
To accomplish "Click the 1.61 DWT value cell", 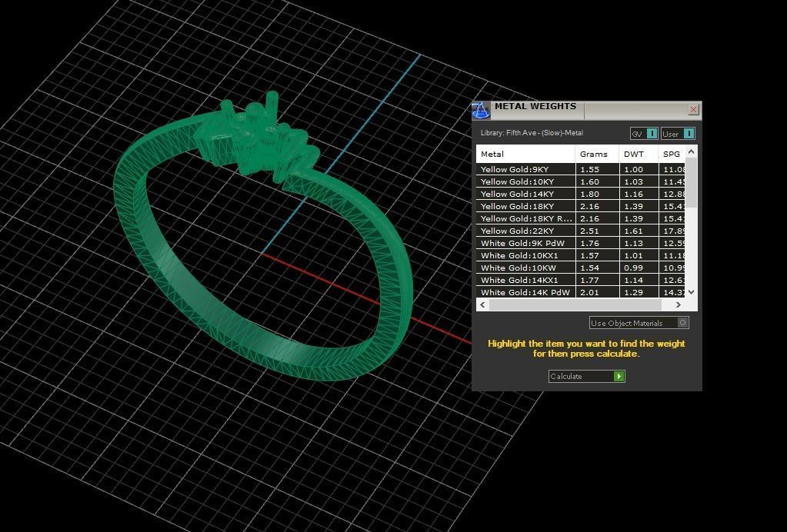I will [639, 231].
